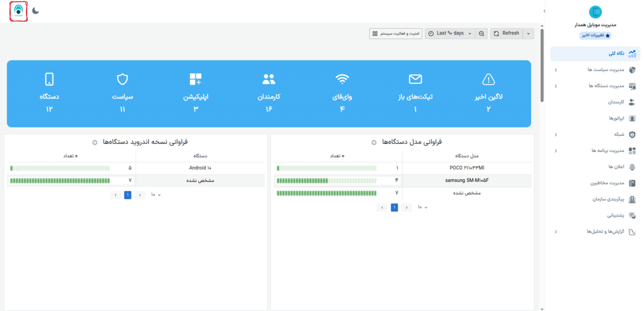The height and width of the screenshot is (311, 644).
Task: Click the app logo in the top corner
Action: [19, 11]
